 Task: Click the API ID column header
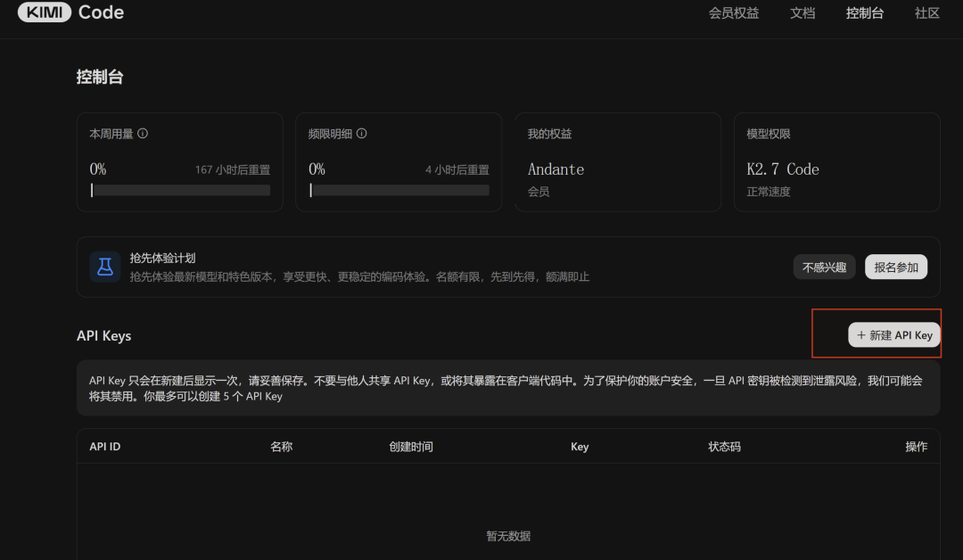pos(105,447)
